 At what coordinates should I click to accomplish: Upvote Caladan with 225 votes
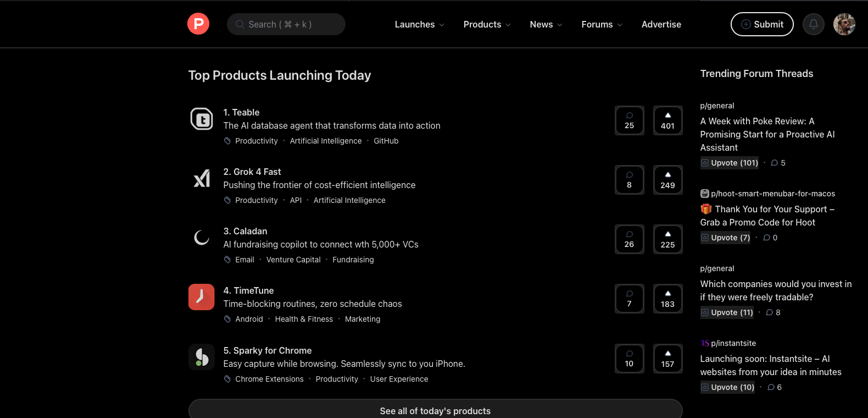tap(668, 239)
